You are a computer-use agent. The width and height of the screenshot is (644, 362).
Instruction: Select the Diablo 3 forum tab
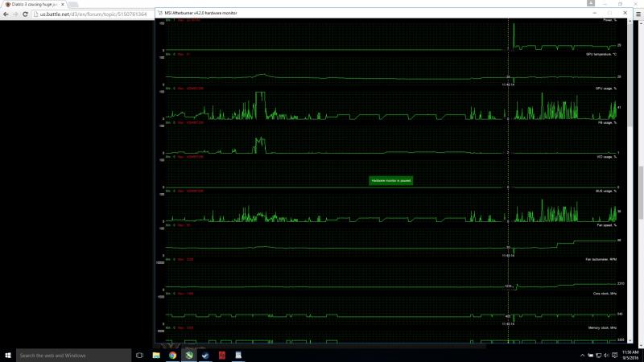[35, 4]
